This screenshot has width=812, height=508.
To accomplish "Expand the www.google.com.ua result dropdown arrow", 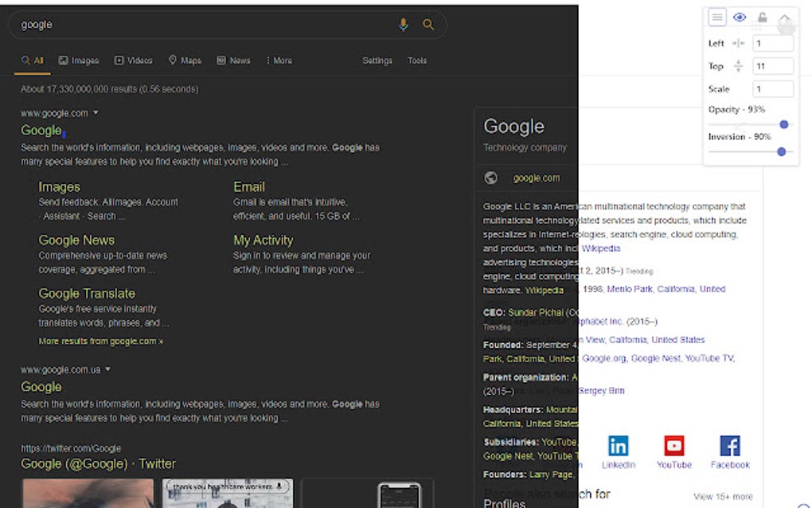I will tap(107, 369).
